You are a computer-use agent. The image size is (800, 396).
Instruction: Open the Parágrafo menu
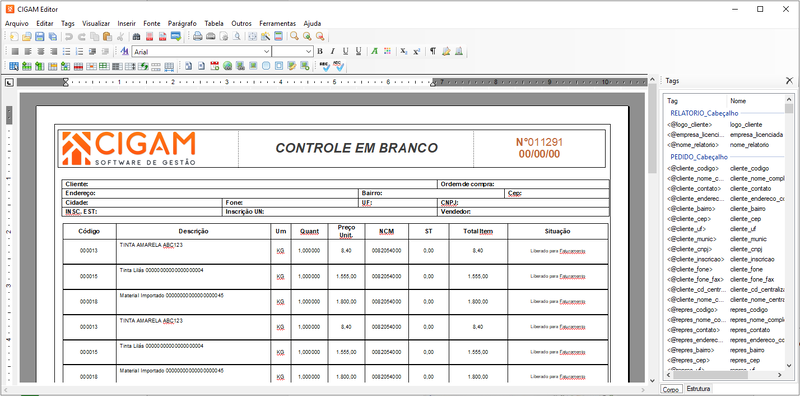pyautogui.click(x=182, y=23)
